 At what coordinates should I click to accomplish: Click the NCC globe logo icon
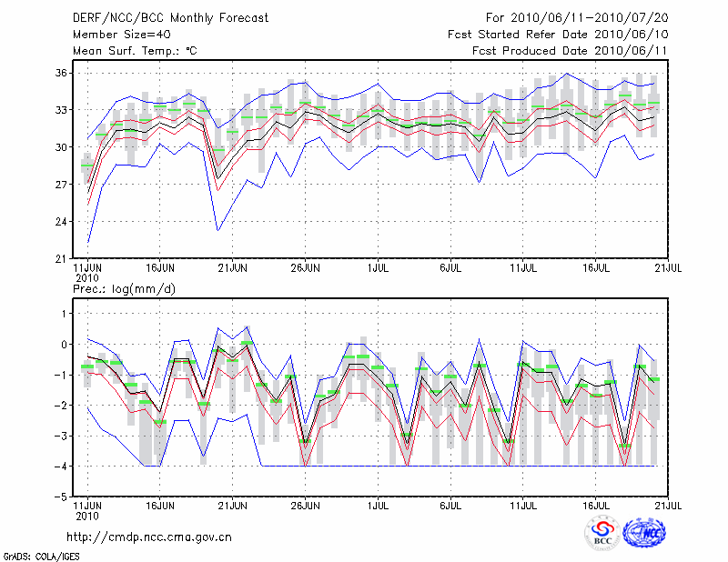[x=644, y=533]
